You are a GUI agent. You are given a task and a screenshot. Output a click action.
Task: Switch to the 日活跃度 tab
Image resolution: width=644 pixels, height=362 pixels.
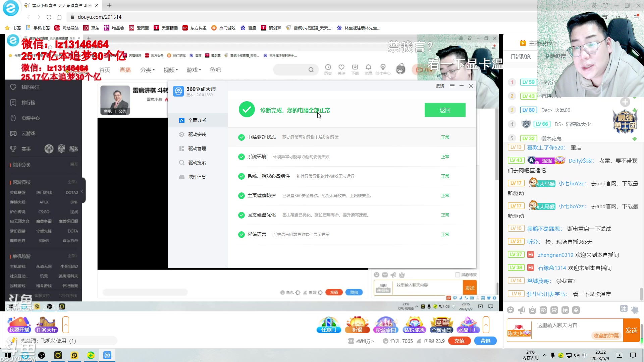click(521, 56)
